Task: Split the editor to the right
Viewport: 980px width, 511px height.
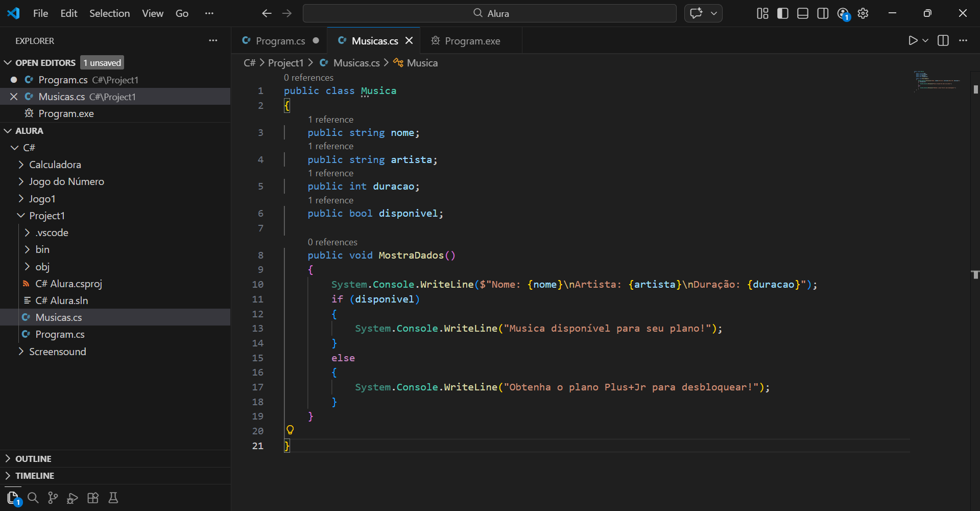Action: tap(943, 41)
